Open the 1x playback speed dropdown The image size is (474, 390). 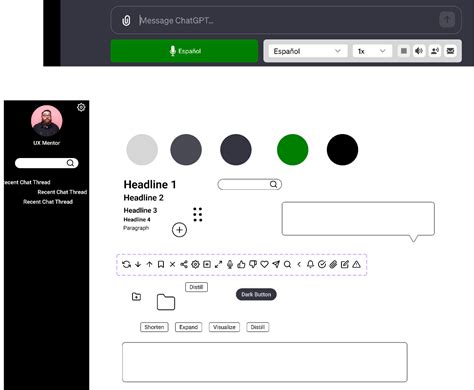tap(372, 51)
